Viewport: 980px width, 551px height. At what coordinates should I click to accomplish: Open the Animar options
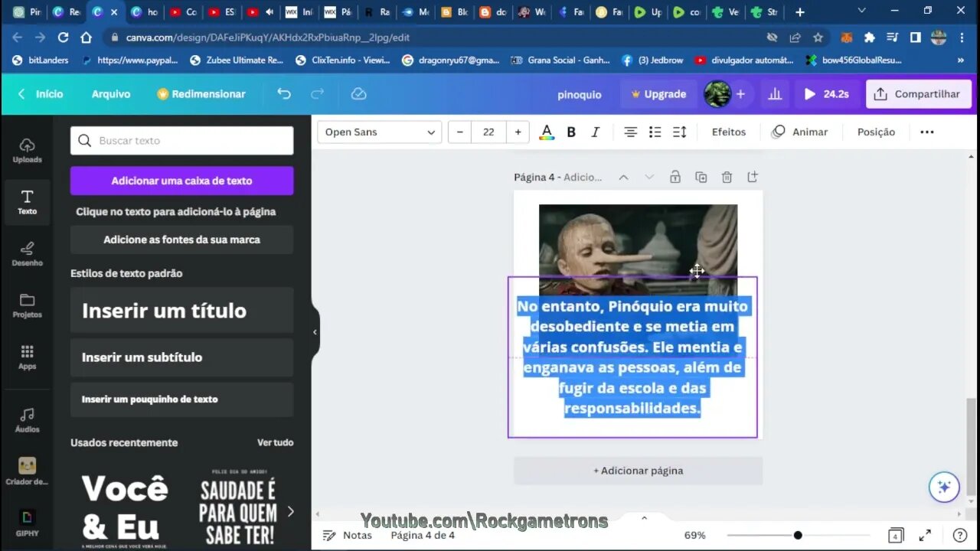[x=800, y=132]
